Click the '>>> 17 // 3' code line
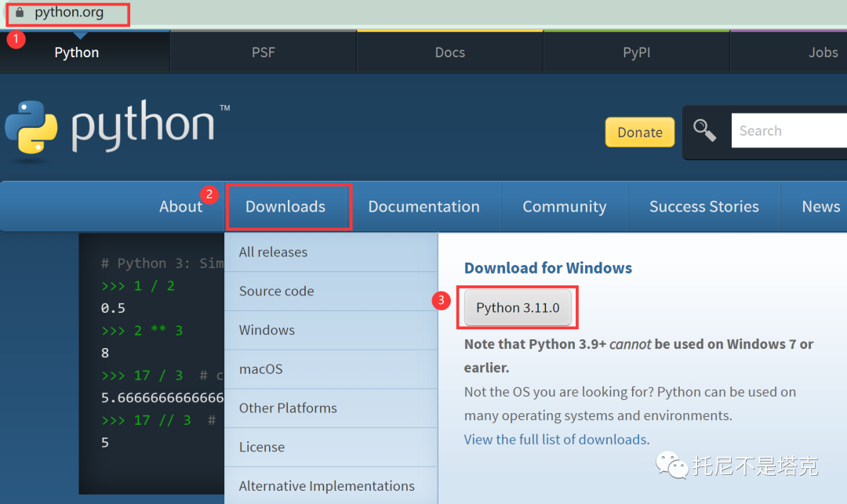847x504 pixels. click(158, 420)
